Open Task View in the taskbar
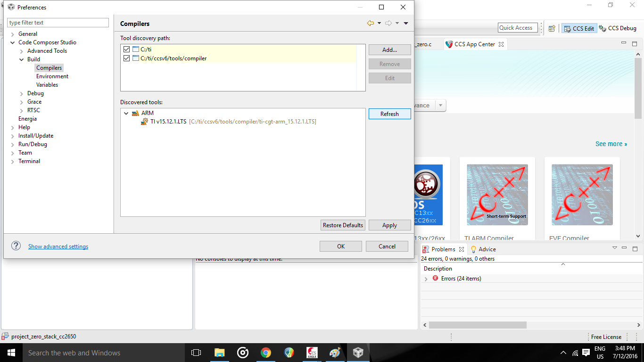 click(196, 353)
